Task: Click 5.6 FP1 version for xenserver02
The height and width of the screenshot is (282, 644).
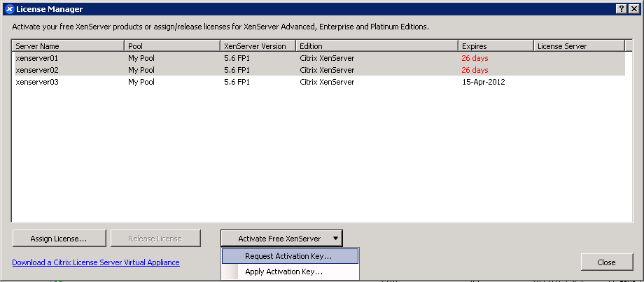Action: [x=237, y=70]
